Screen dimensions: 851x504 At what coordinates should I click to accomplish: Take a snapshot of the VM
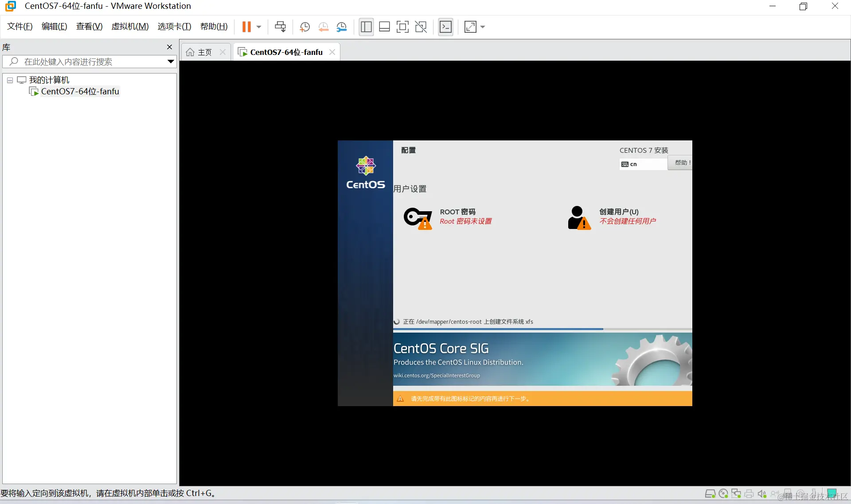(304, 27)
